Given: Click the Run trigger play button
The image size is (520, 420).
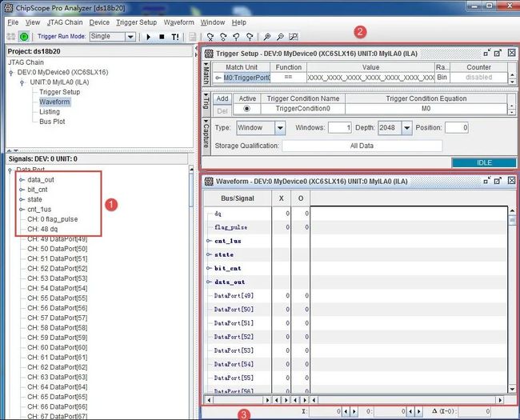Looking at the screenshot, I should coord(149,37).
